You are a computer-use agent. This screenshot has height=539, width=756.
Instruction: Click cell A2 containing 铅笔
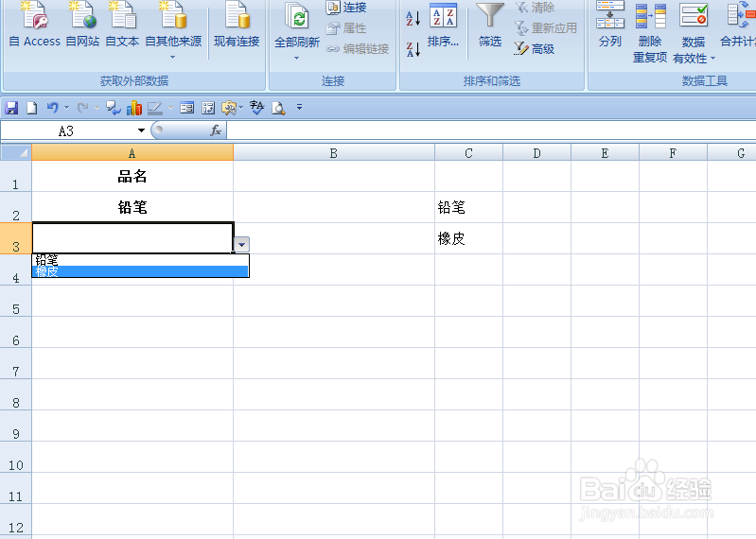(132, 208)
